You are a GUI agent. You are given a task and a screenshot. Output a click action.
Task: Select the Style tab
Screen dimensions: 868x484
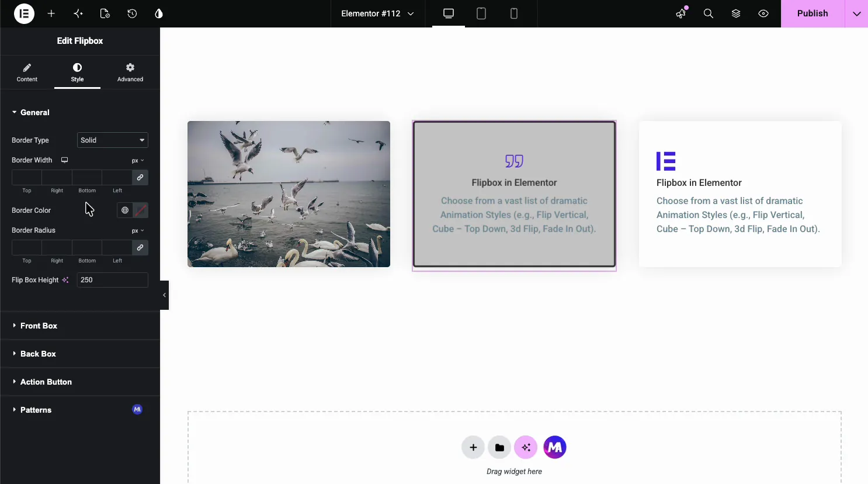pos(77,73)
